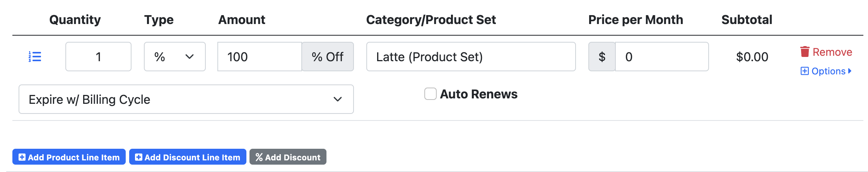868x172 pixels.
Task: Click the Latte (Product Set) field
Action: coord(471,57)
